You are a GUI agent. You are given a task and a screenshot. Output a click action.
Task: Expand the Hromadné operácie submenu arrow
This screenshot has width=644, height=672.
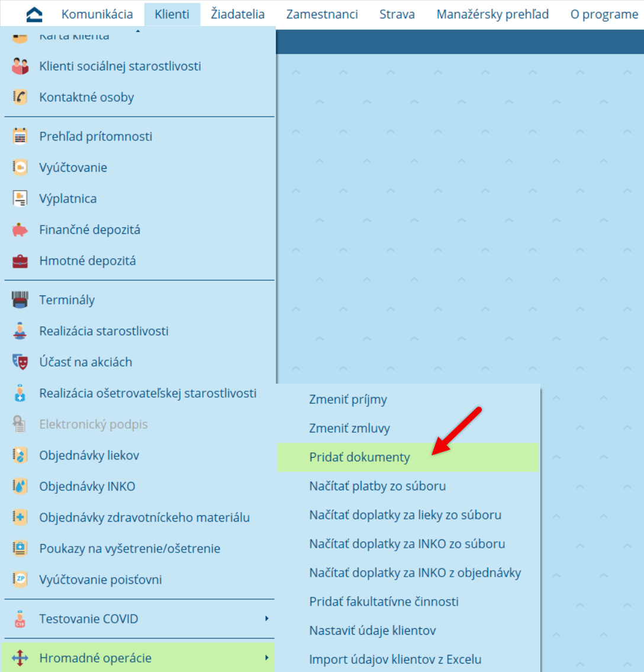[x=266, y=657]
